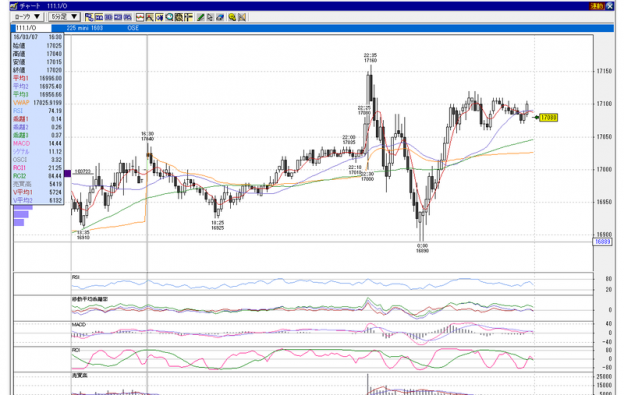
Task: Open the candlestick type dropdown
Action: [27, 17]
